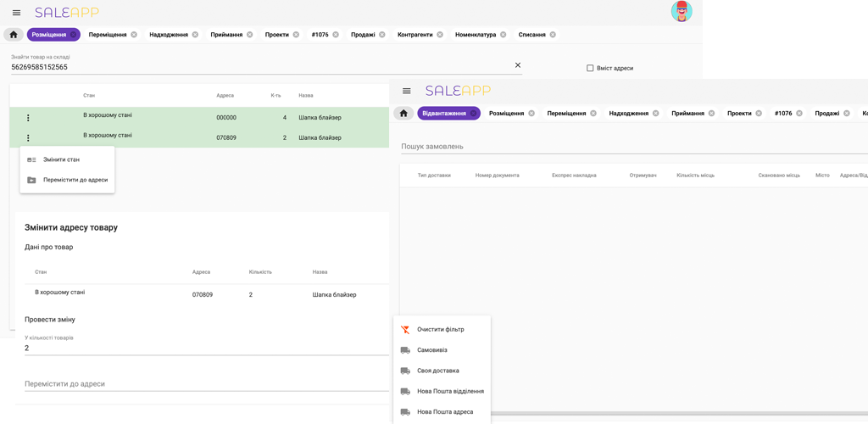Clear the product search field with X
868x424 pixels.
[x=518, y=64]
